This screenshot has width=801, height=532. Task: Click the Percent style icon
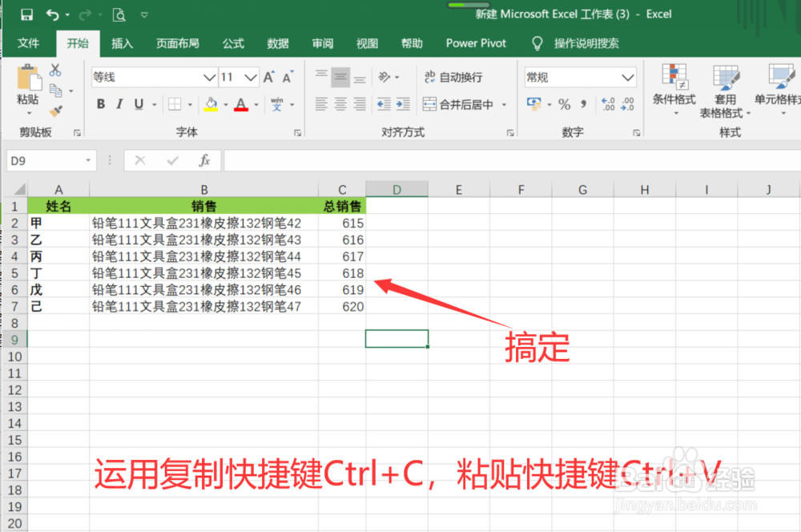[565, 104]
